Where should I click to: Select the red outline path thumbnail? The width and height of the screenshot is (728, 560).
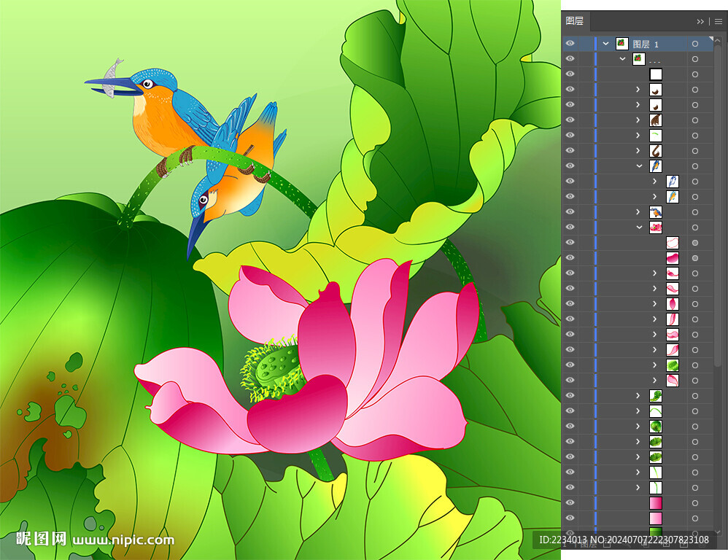pos(673,243)
